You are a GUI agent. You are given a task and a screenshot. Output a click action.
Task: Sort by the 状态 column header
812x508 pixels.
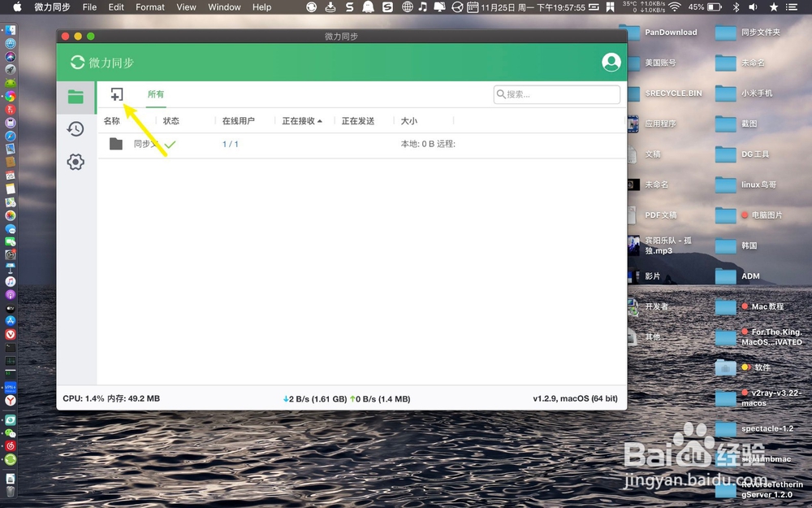tap(171, 121)
